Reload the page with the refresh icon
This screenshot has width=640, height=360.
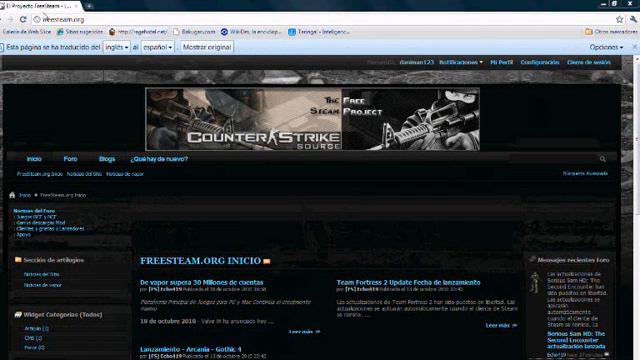23,19
